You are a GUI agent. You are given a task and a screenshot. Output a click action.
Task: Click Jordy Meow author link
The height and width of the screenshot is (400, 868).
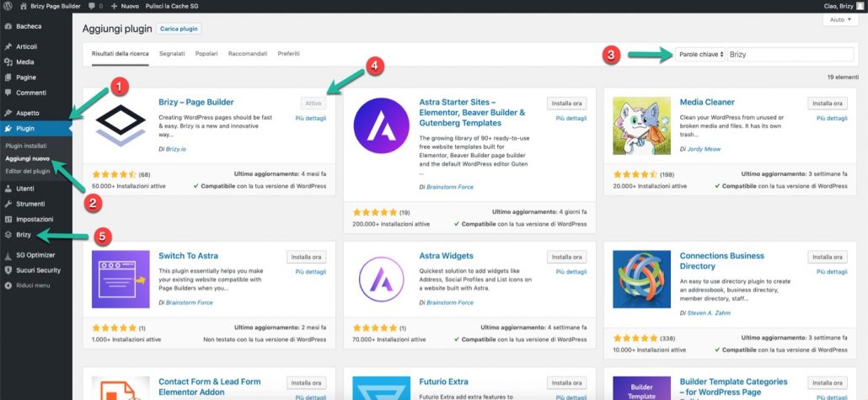705,149
